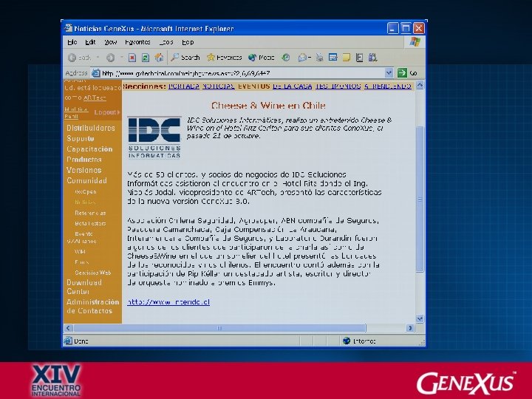Open the link at the bottom of the article
Image resolution: width=532 pixels, height=399 pixels.
point(168,302)
